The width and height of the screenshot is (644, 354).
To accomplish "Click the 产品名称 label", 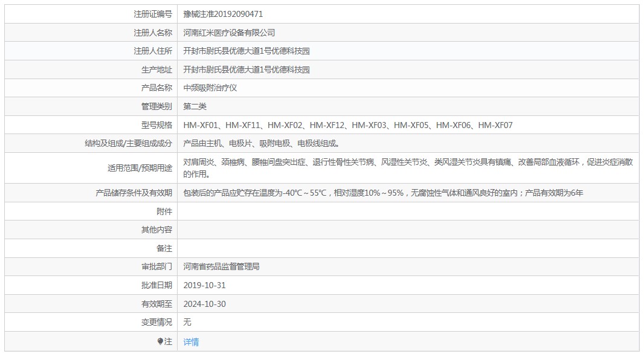I will [157, 88].
